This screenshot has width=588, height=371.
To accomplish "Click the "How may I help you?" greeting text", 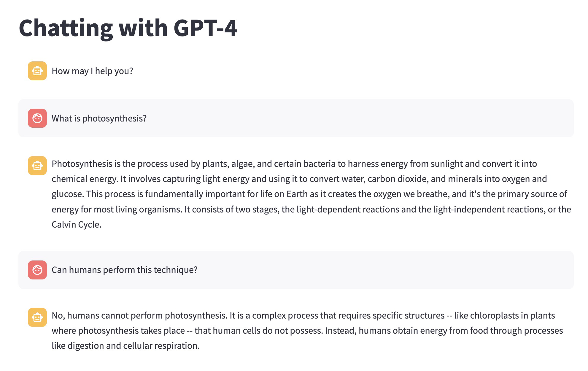I will [x=92, y=71].
